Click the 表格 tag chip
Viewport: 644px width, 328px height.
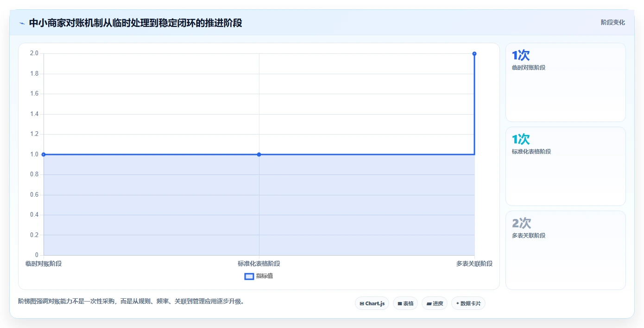click(x=405, y=303)
